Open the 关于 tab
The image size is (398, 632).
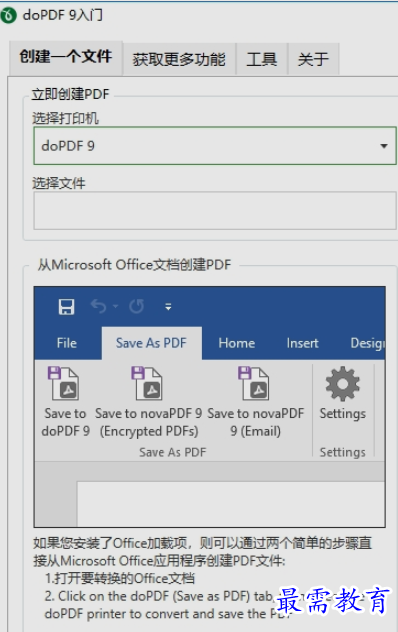[313, 59]
